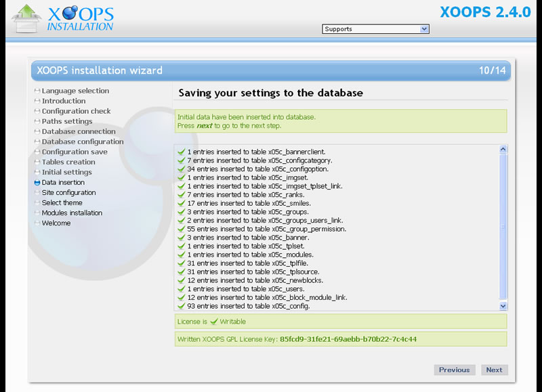Select the Tables creation step
Image resolution: width=542 pixels, height=392 pixels.
(x=68, y=162)
